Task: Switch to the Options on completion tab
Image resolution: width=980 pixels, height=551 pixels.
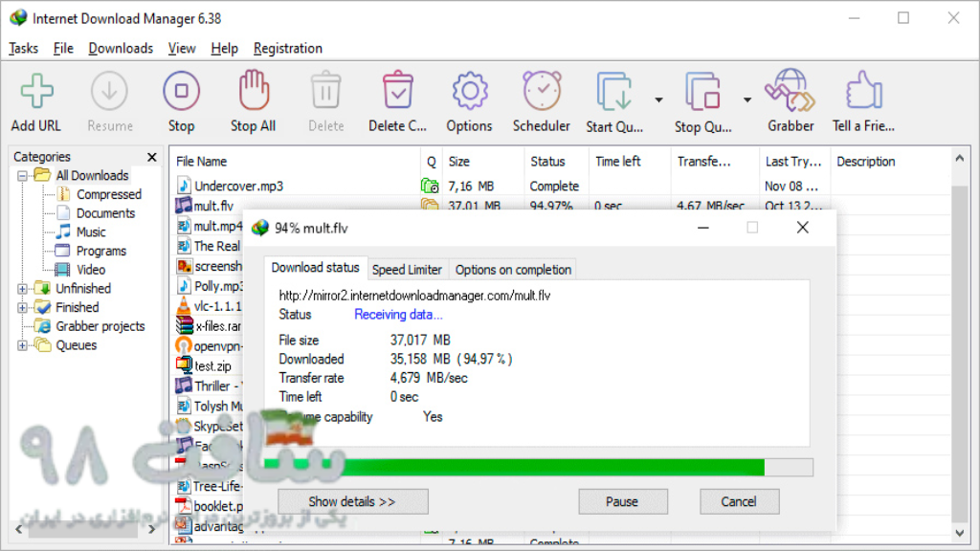Action: [x=513, y=270]
